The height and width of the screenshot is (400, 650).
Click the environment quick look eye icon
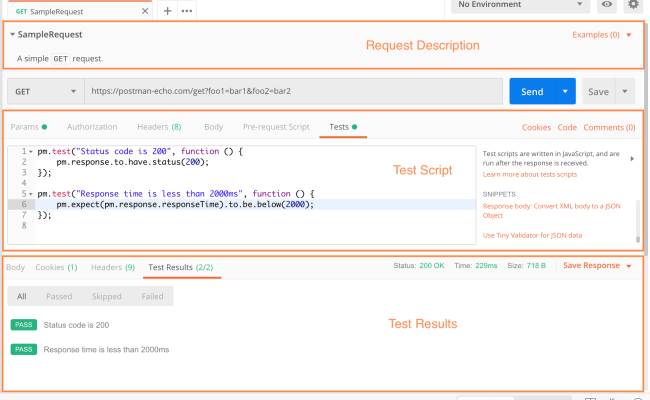606,5
